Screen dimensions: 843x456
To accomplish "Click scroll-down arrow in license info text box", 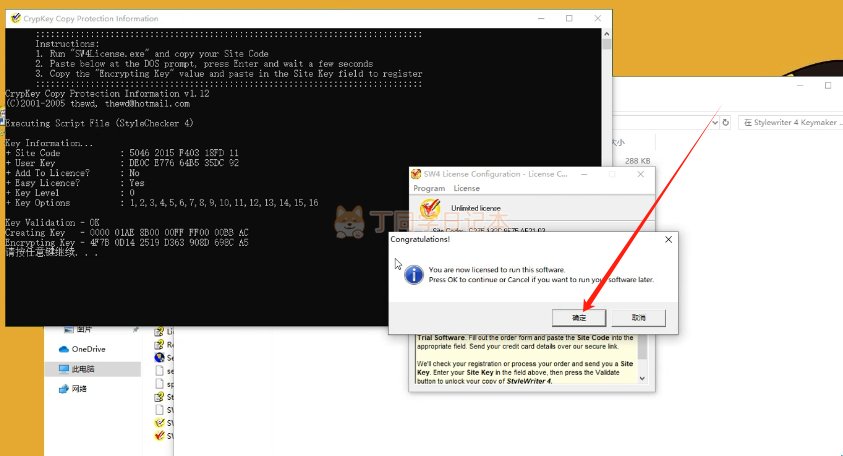I will pyautogui.click(x=642, y=378).
